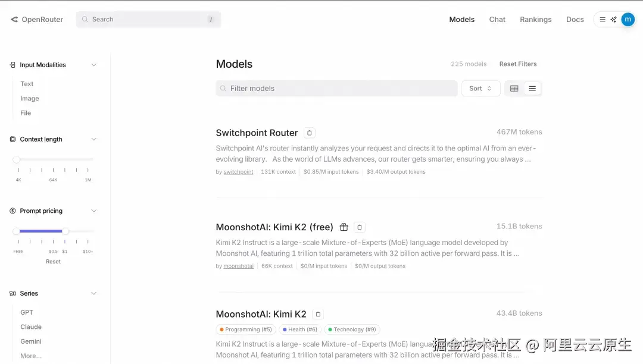Click '467M tokens' for Switchpoint Router
Image resolution: width=643 pixels, height=364 pixels.
pyautogui.click(x=519, y=132)
